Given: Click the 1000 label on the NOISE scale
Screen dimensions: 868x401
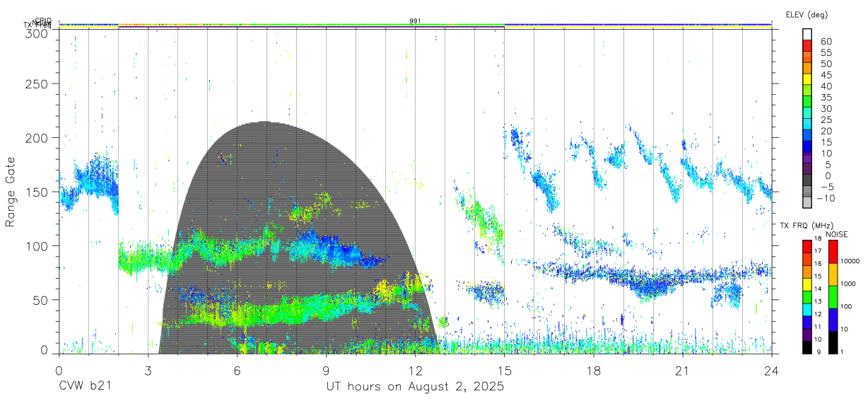Looking at the screenshot, I should [848, 284].
